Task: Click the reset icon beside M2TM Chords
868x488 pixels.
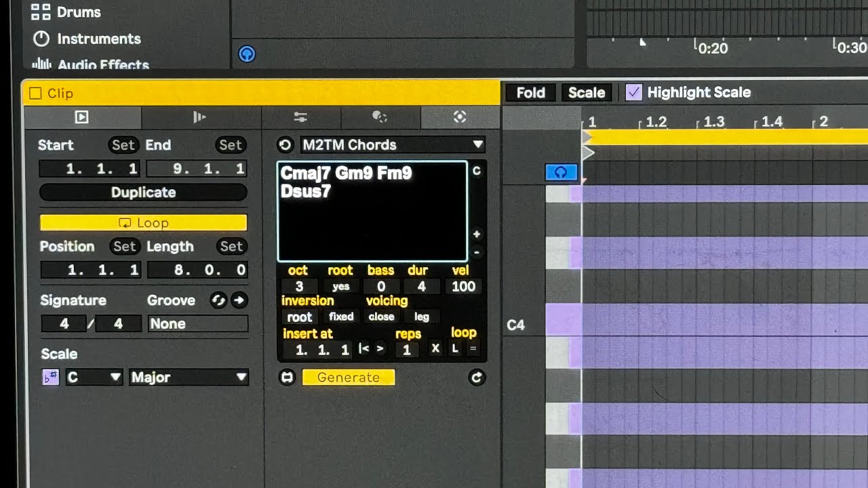Action: [285, 144]
